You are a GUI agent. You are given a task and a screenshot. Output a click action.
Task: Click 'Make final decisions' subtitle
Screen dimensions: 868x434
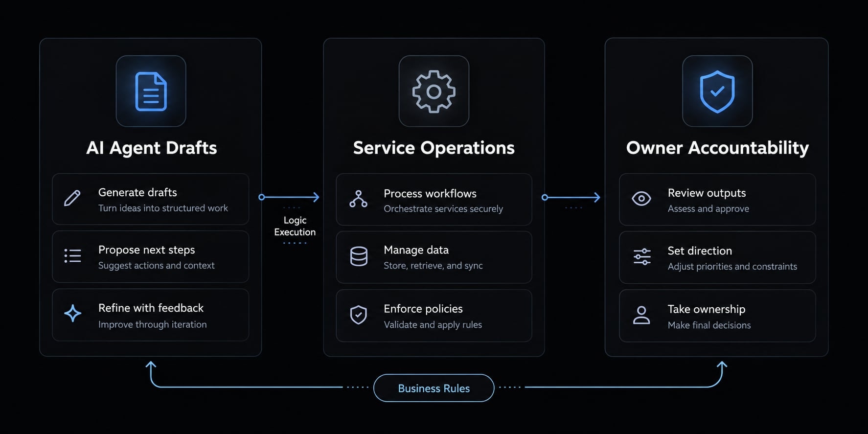[709, 325]
